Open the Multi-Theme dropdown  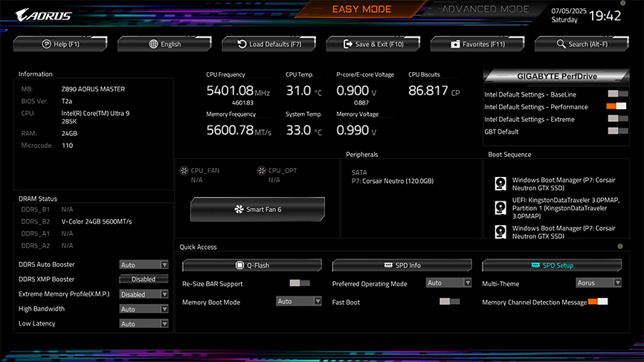(x=599, y=283)
